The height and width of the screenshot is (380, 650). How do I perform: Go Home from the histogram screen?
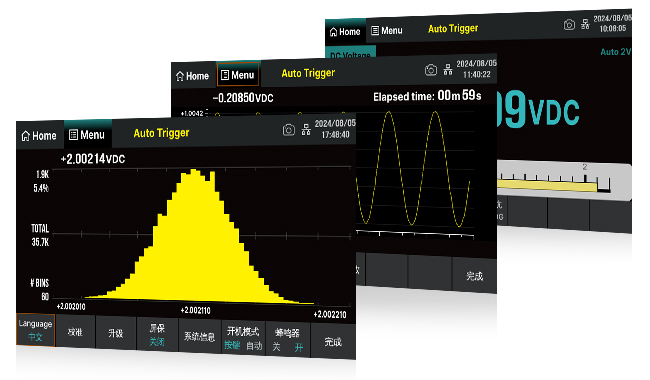[39, 136]
